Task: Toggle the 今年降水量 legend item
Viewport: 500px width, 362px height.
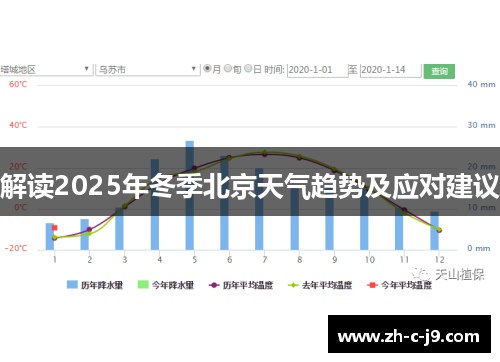Action: (166, 285)
